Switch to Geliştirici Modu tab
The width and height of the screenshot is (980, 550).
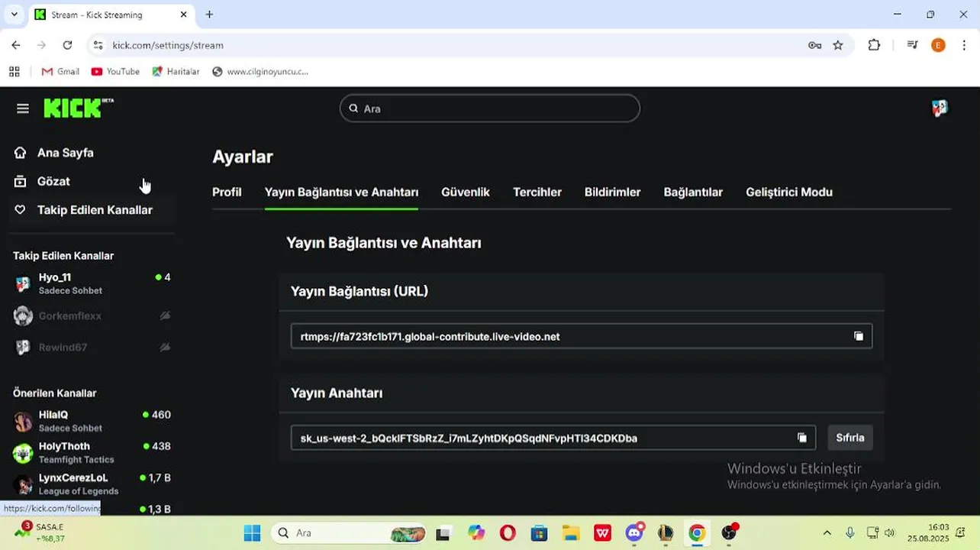click(x=789, y=192)
